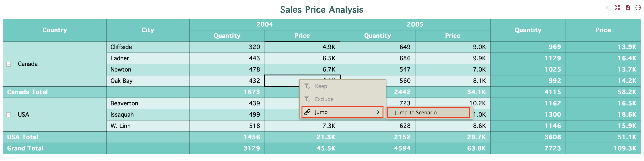The image size is (644, 161).
Task: Open the more options ellipsis menu
Action: 638,8
